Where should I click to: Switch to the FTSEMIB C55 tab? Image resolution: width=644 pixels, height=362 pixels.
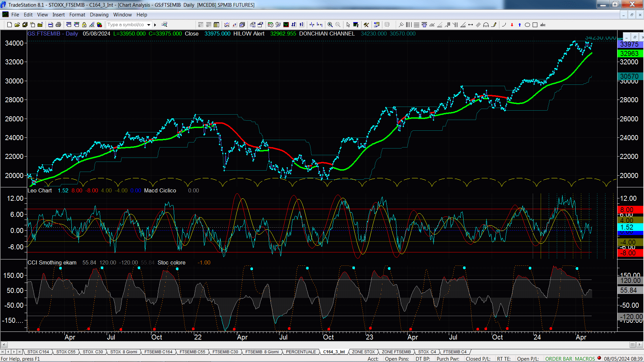pyautogui.click(x=192, y=352)
